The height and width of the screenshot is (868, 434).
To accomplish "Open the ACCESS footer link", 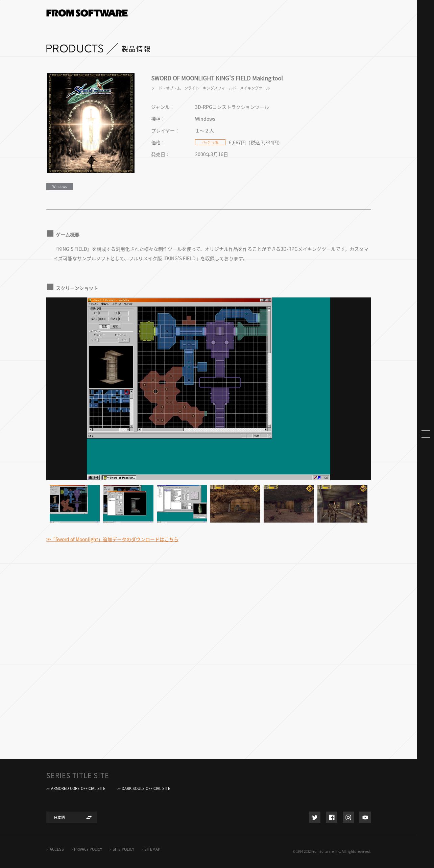I will click(x=55, y=849).
